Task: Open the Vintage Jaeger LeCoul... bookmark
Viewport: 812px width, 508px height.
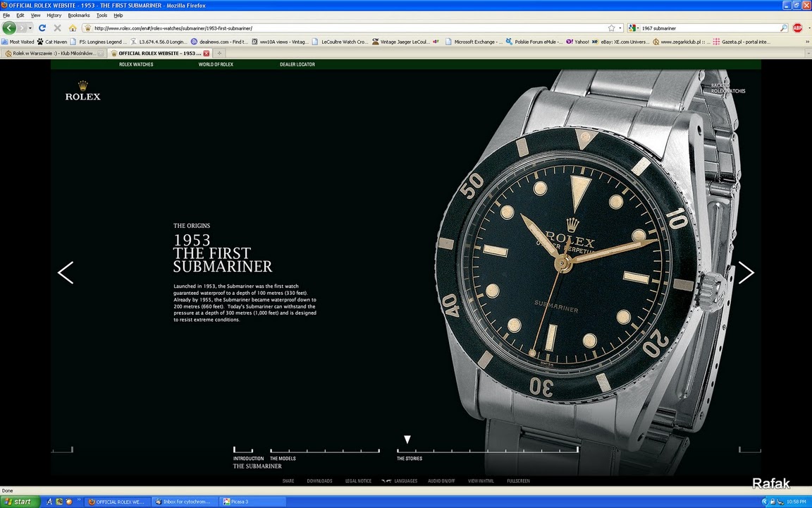Action: tap(401, 42)
